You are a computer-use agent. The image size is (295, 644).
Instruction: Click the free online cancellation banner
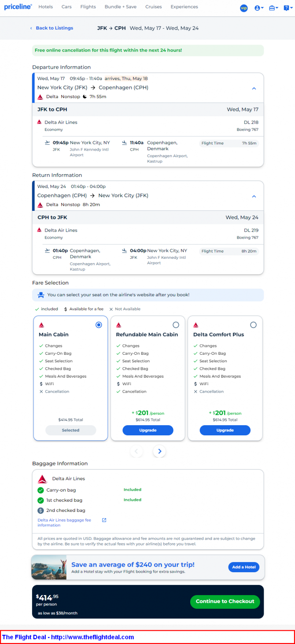[x=148, y=51]
